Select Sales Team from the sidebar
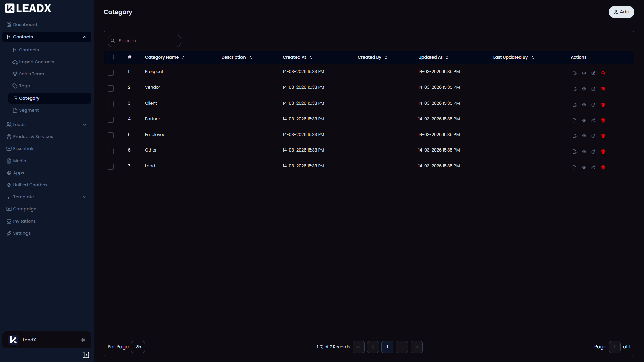The image size is (644, 362). point(31,74)
